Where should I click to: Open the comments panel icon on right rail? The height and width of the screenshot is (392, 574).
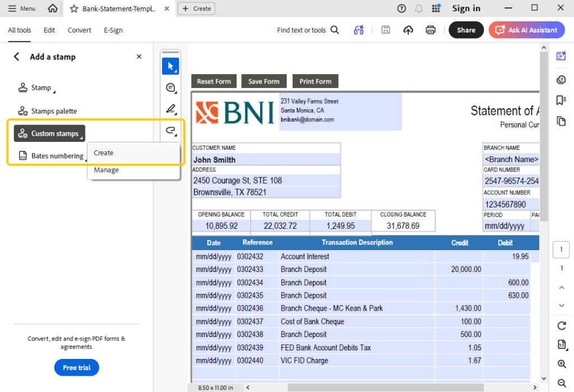[561, 80]
